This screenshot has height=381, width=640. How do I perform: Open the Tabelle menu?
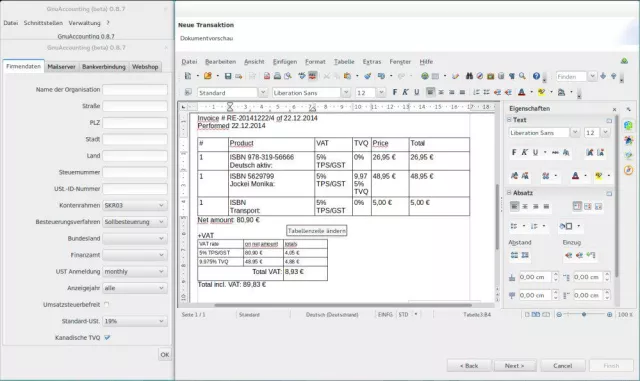pyautogui.click(x=344, y=62)
